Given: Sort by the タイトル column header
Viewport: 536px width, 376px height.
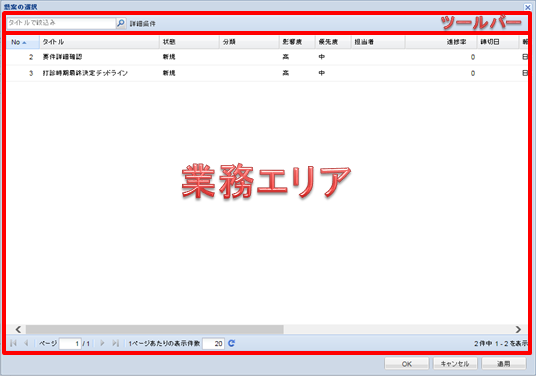Looking at the screenshot, I should click(x=99, y=42).
